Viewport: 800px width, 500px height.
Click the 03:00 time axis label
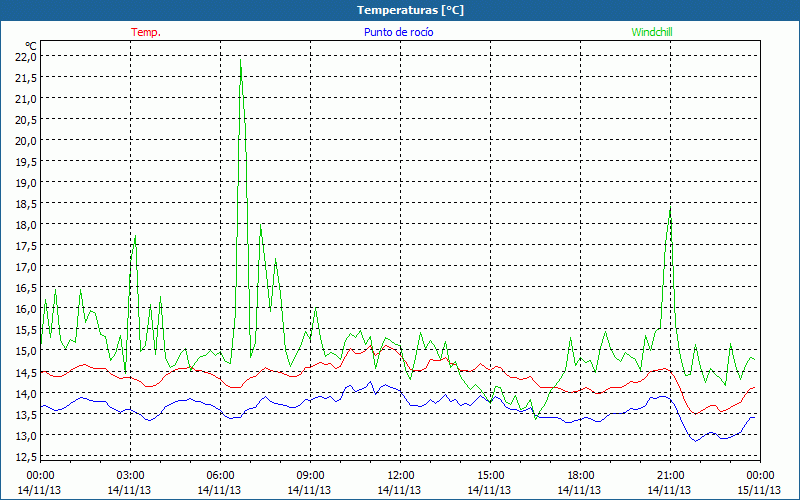tap(131, 476)
